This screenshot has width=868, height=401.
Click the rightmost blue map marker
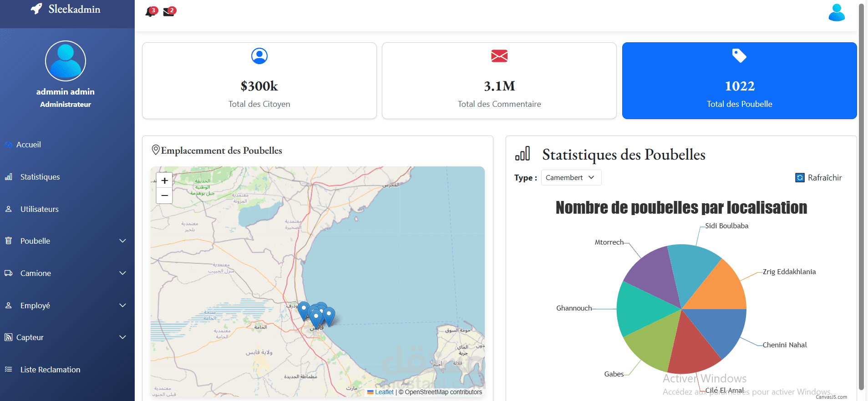(x=329, y=316)
